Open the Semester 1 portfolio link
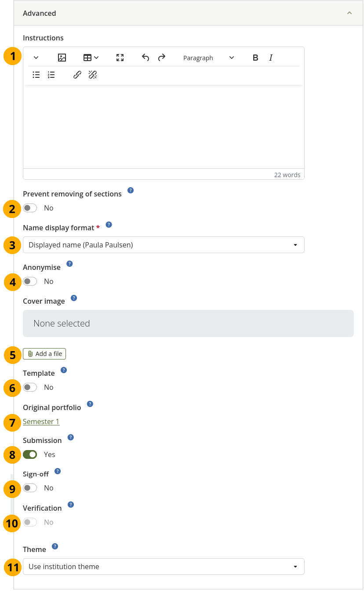The image size is (364, 592). 41,421
